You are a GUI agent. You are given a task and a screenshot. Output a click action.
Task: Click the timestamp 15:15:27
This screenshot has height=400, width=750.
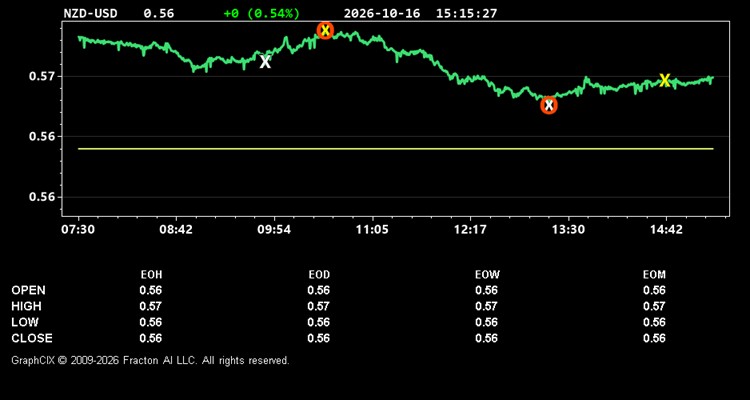coord(466,13)
